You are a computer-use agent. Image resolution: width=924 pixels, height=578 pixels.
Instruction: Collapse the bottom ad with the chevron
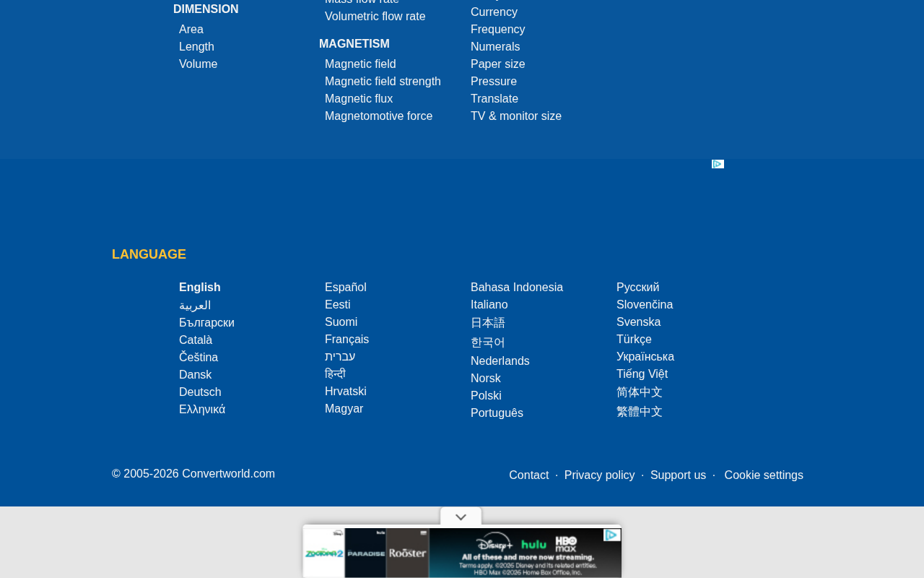tap(461, 517)
